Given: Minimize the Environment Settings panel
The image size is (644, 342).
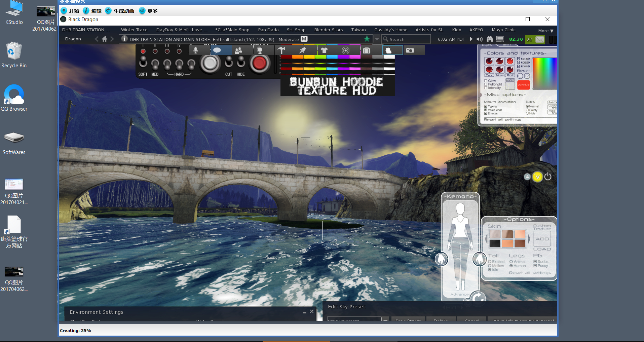Looking at the screenshot, I should point(305,312).
